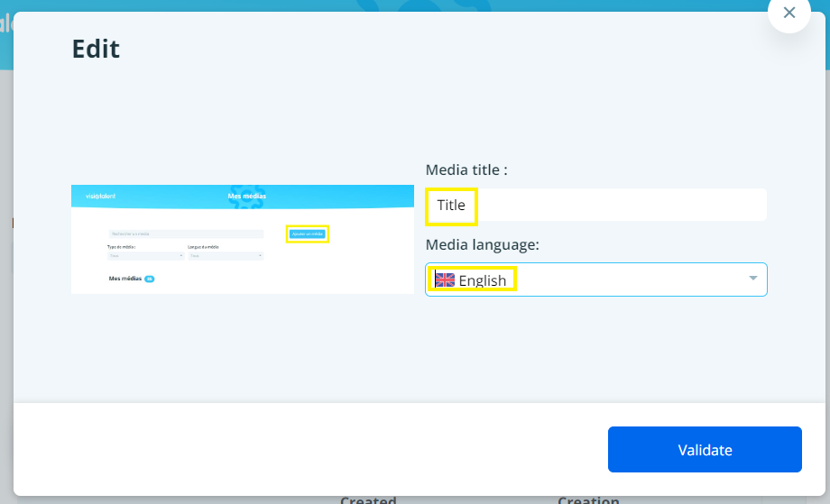Click the Edit heading text
Image resolution: width=830 pixels, height=504 pixels.
coord(96,49)
